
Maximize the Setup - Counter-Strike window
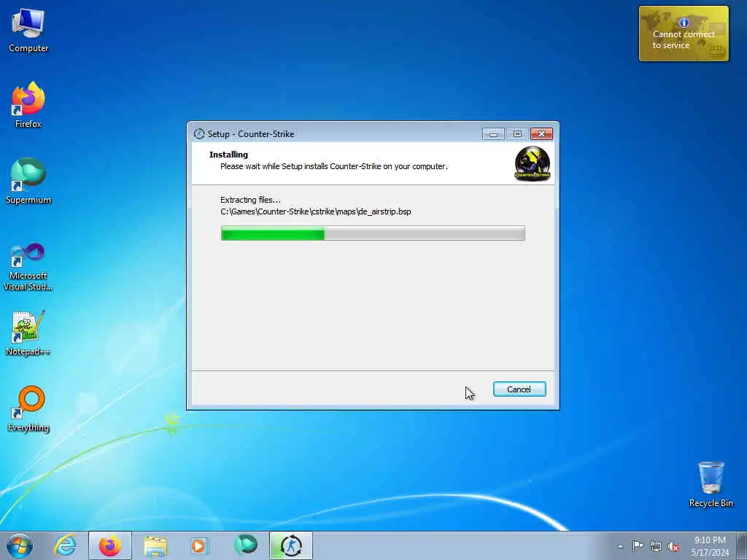517,134
